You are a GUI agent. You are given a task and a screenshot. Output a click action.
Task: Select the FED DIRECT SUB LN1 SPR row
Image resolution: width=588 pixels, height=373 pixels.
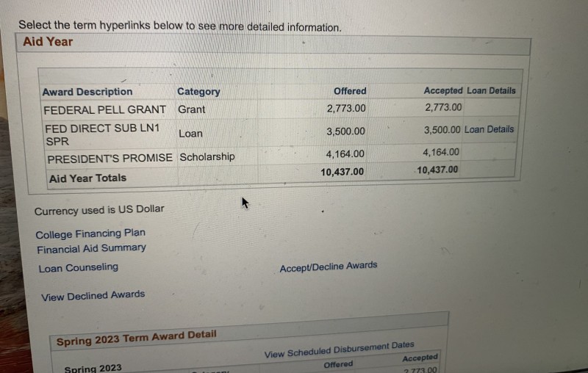coord(281,133)
